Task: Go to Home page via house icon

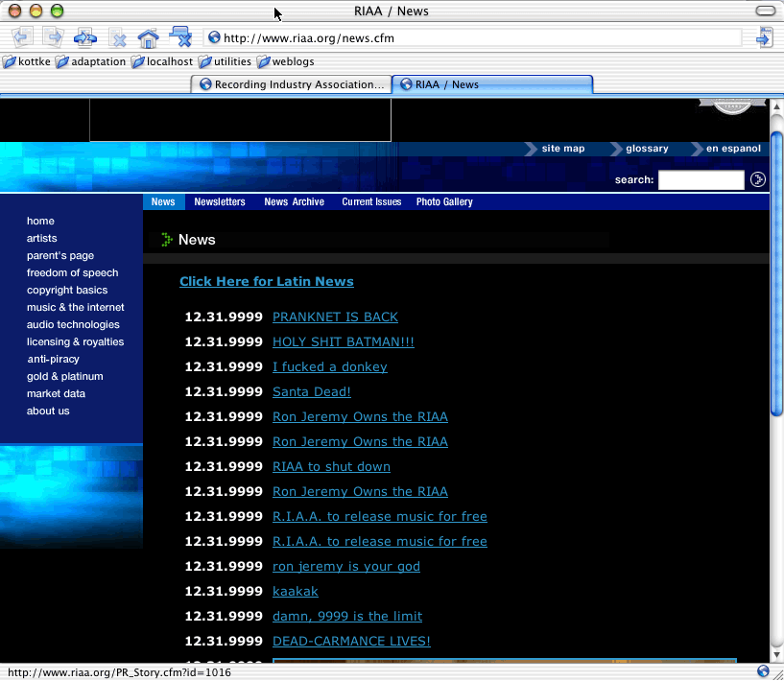Action: (x=148, y=38)
